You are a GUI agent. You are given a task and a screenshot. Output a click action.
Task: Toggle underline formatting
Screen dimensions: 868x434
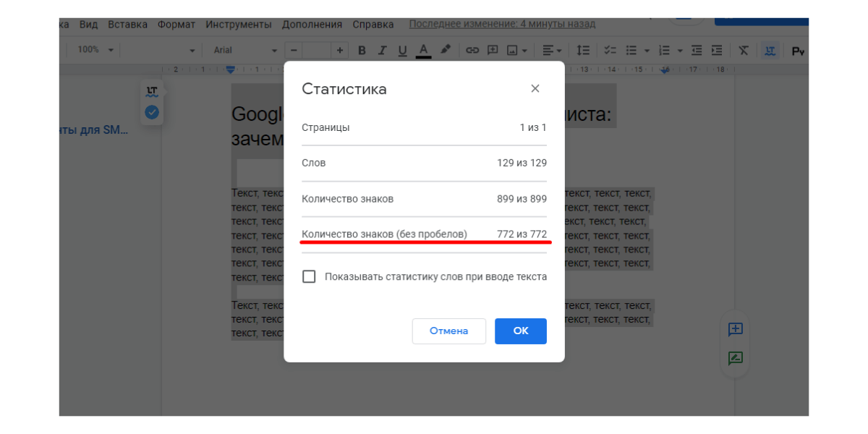point(402,50)
